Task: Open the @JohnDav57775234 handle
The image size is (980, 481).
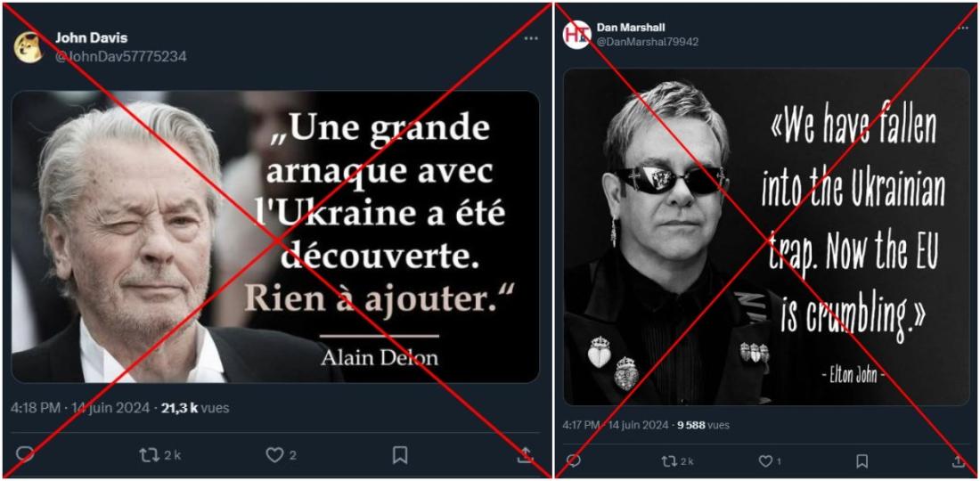Action: [x=120, y=56]
